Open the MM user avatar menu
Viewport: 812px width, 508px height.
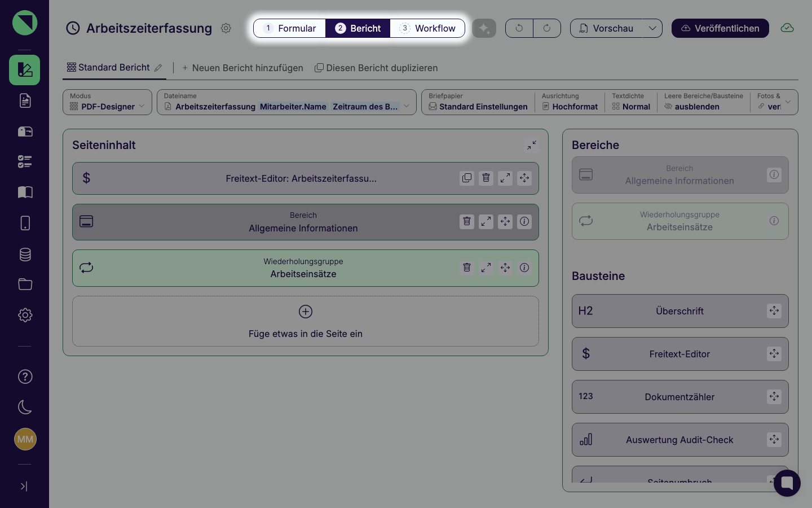25,439
